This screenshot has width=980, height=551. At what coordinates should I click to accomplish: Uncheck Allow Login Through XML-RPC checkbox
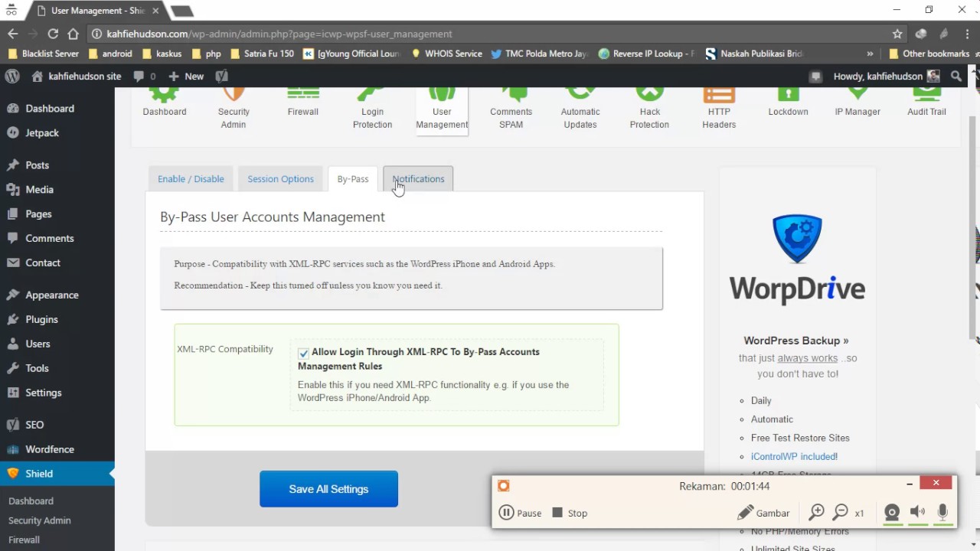pos(303,353)
